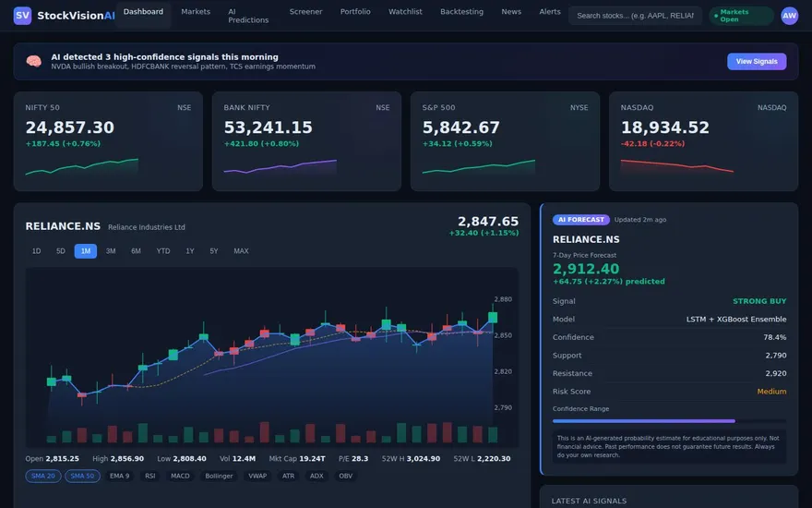Select the 6M chart range

tap(137, 251)
